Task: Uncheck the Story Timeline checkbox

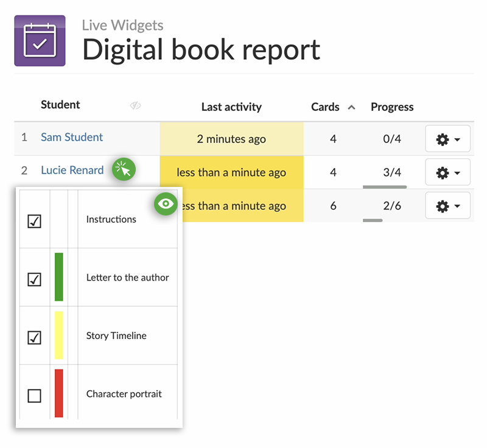Action: click(x=34, y=335)
